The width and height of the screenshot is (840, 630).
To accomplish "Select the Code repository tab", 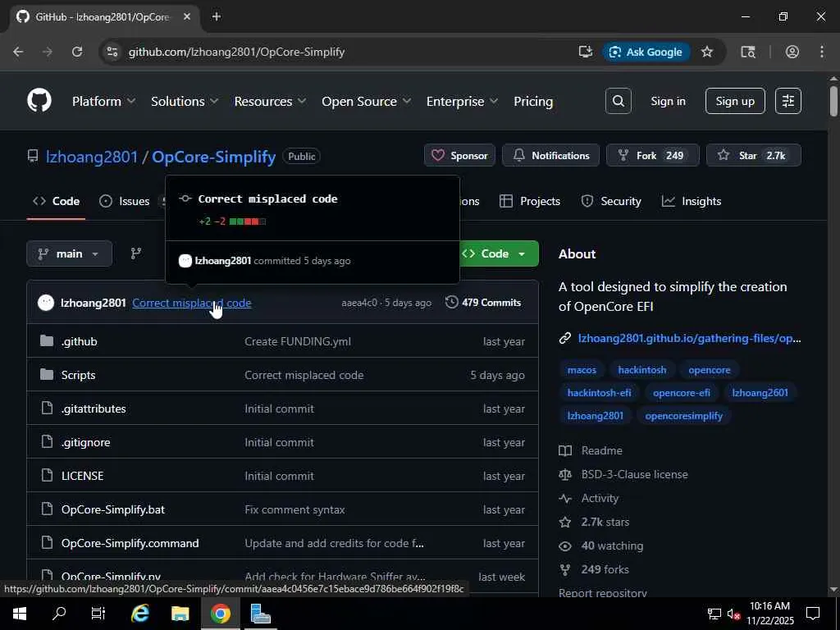I will [x=57, y=201].
